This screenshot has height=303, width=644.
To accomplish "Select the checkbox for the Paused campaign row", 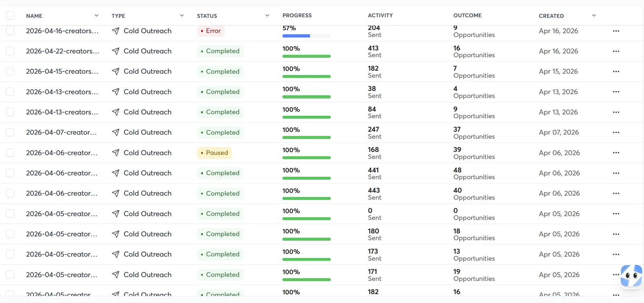I will (10, 153).
